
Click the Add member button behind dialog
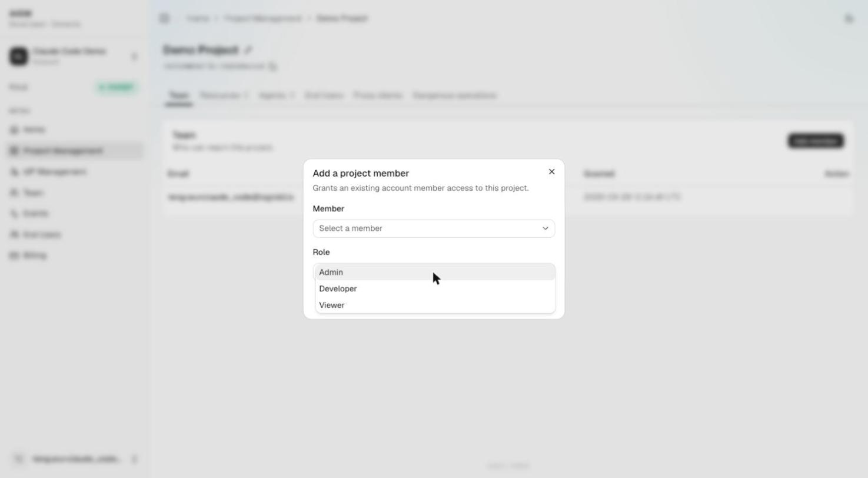pyautogui.click(x=816, y=141)
